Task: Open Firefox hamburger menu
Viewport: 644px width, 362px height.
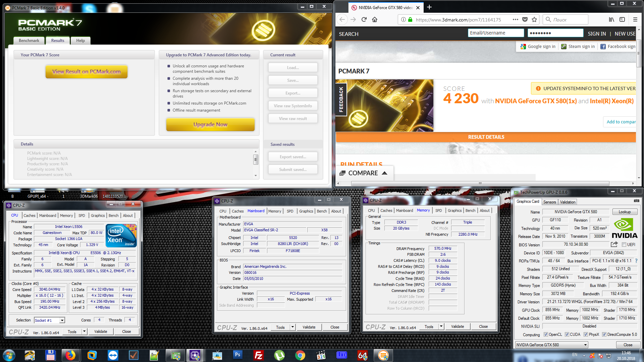Action: 635,19
